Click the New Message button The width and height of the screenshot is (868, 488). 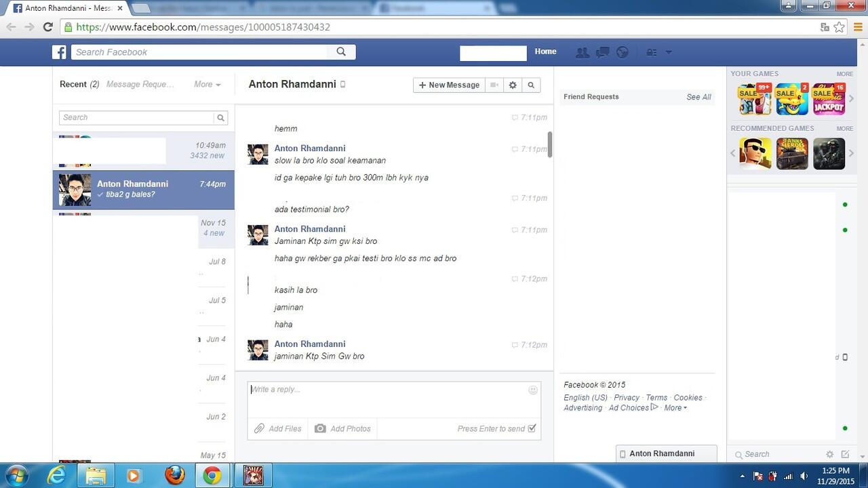(449, 85)
